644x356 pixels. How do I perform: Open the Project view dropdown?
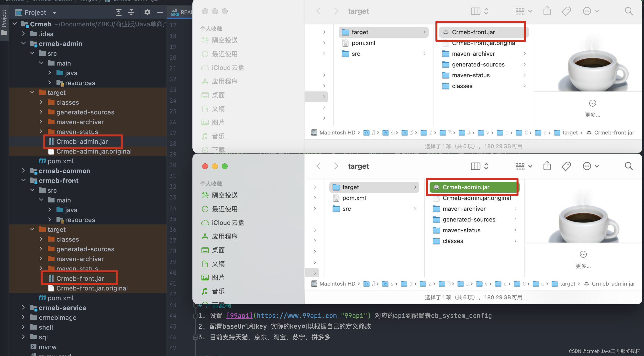coord(55,12)
